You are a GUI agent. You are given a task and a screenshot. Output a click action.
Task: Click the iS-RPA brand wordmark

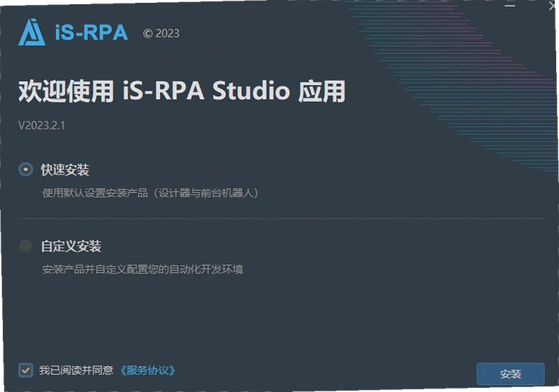coord(92,32)
